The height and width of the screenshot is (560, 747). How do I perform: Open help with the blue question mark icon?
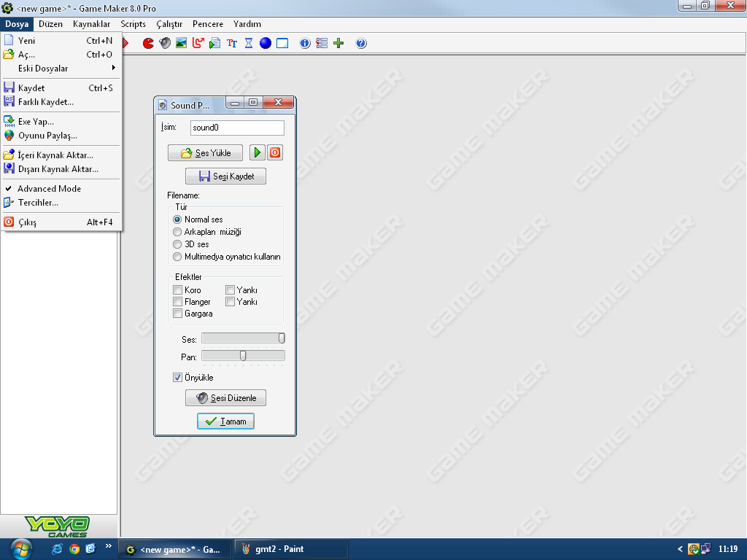coord(361,43)
